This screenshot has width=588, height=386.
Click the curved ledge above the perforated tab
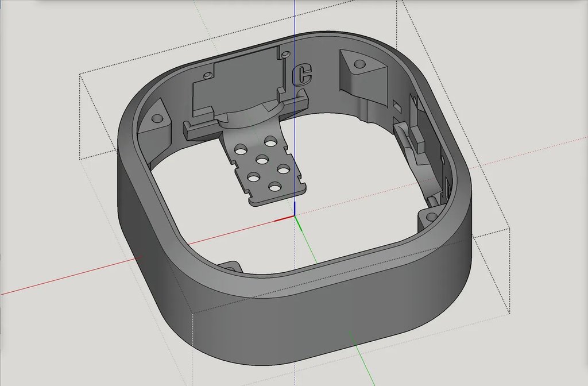pyautogui.click(x=250, y=115)
